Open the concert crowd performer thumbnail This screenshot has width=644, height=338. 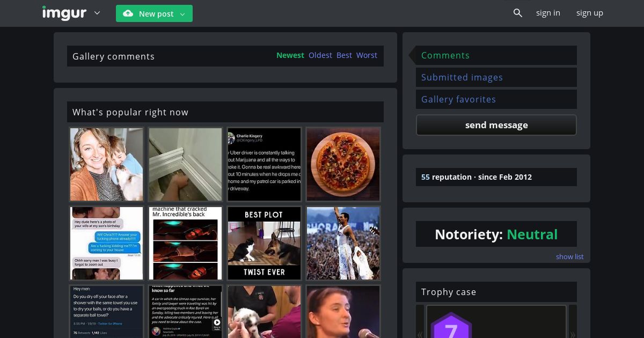343,243
